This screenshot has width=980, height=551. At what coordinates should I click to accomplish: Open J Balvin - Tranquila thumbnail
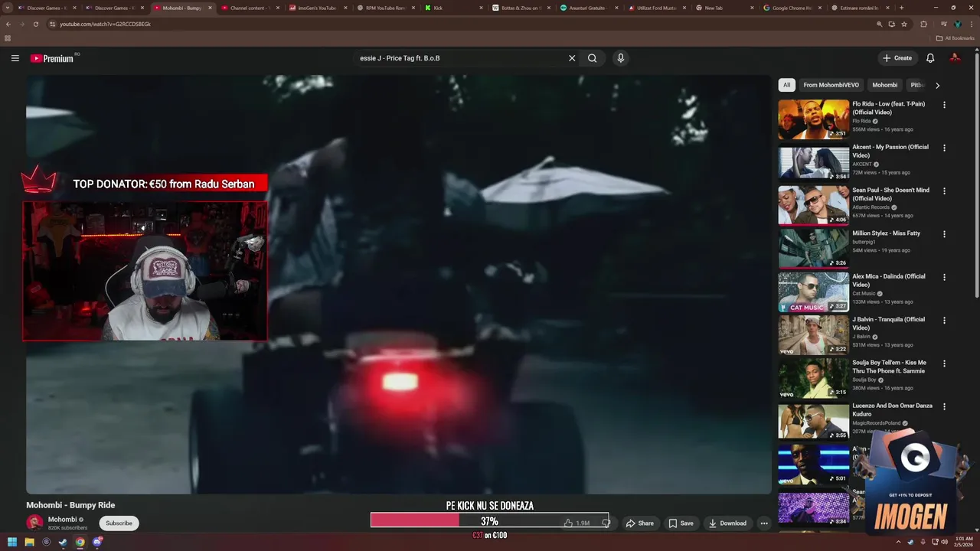(x=813, y=334)
